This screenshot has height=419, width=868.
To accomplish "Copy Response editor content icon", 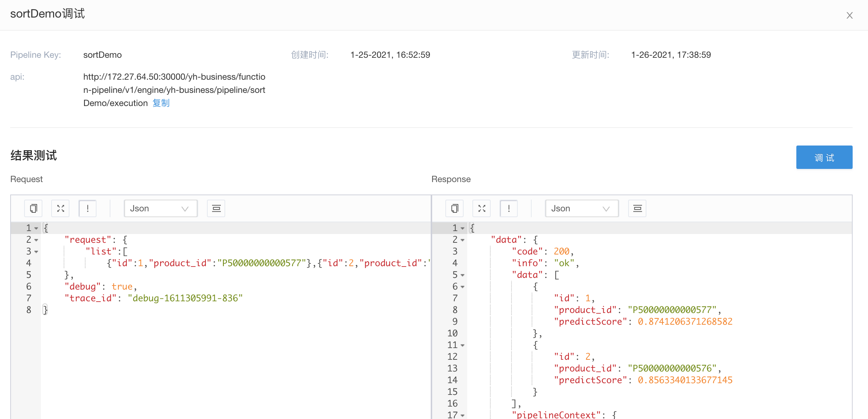I will pyautogui.click(x=454, y=208).
